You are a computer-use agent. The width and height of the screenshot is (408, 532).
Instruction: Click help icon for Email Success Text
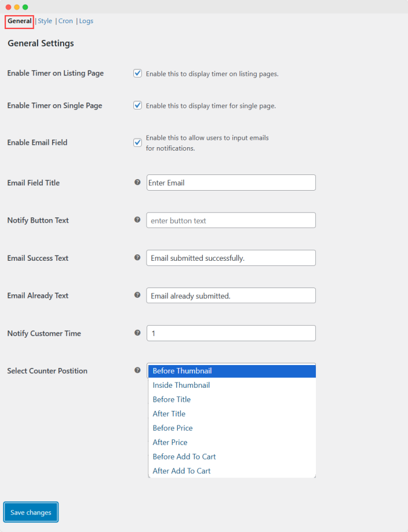click(137, 257)
